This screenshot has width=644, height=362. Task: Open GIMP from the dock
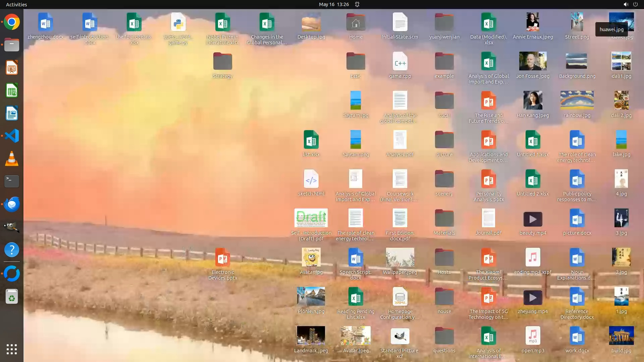pos(12,227)
